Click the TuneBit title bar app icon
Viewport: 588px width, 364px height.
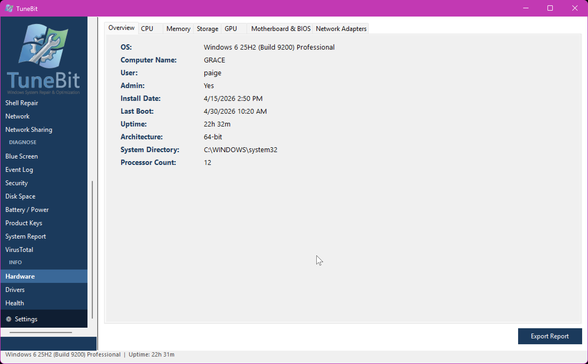pyautogui.click(x=9, y=8)
